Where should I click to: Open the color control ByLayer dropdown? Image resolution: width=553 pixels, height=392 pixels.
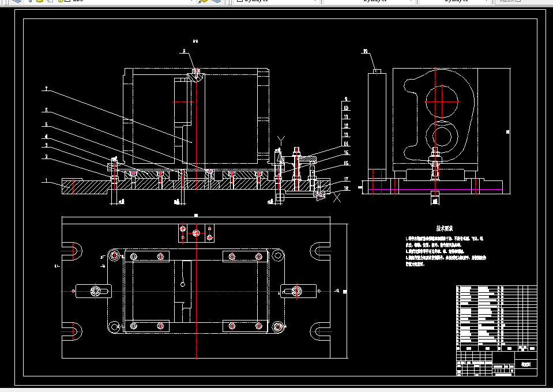(277, 1)
